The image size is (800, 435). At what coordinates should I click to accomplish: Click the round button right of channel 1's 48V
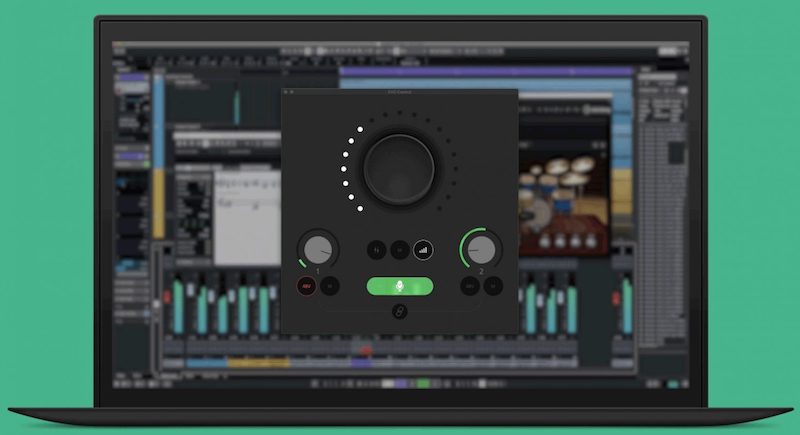tap(330, 286)
